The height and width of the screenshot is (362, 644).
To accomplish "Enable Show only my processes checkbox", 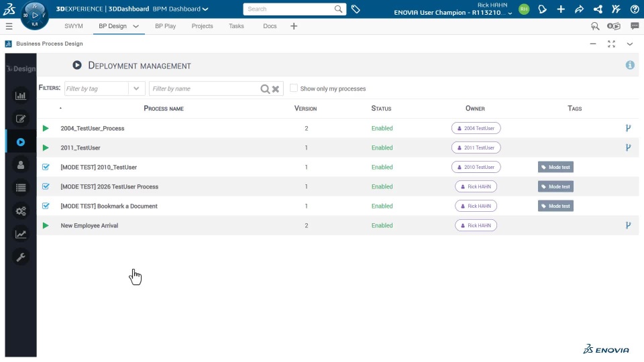I will (x=294, y=88).
